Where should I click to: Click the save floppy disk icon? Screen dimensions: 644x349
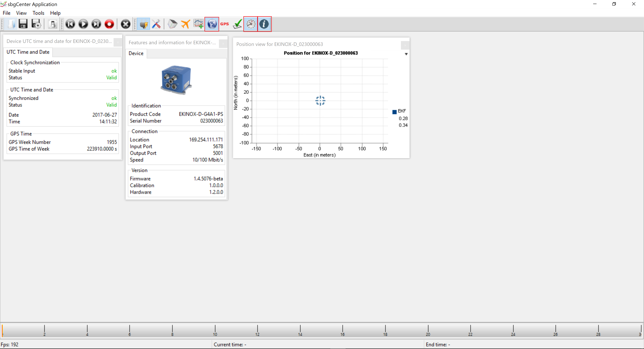23,24
